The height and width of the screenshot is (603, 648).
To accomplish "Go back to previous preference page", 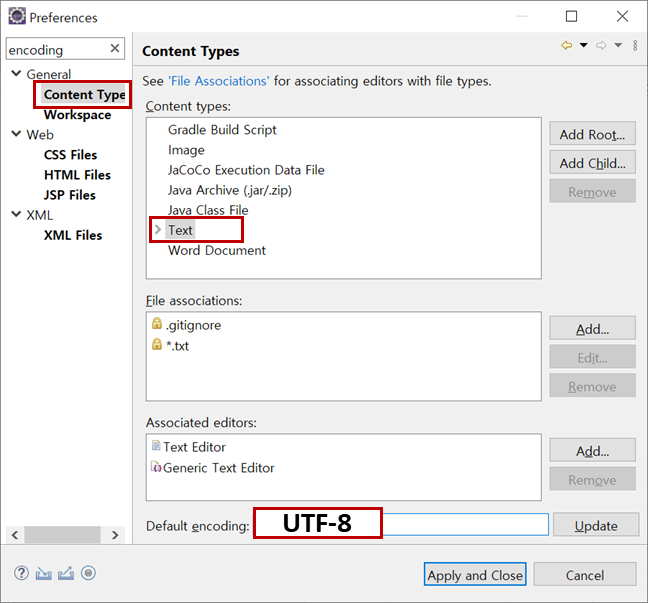I will tap(567, 45).
